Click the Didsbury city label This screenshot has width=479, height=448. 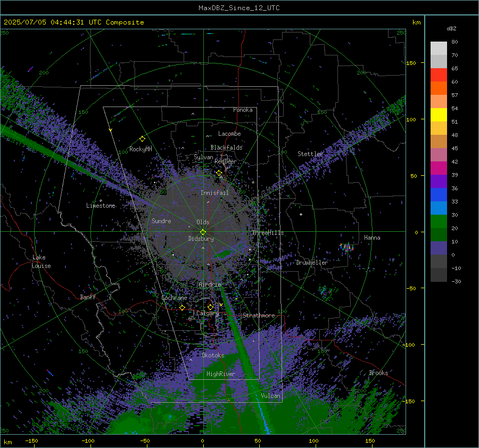coord(201,239)
